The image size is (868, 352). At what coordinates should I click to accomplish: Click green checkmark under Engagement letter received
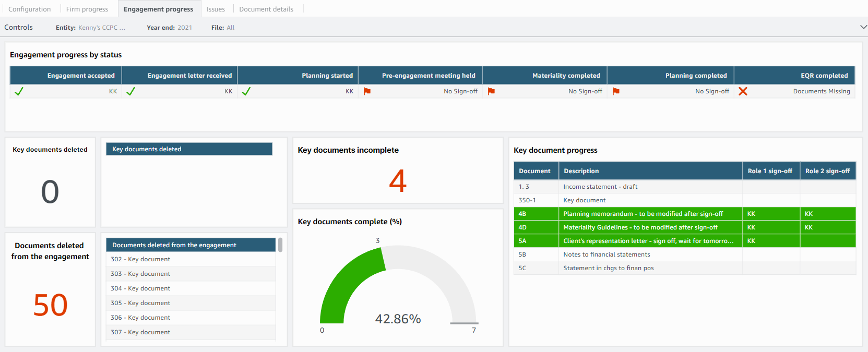(130, 91)
